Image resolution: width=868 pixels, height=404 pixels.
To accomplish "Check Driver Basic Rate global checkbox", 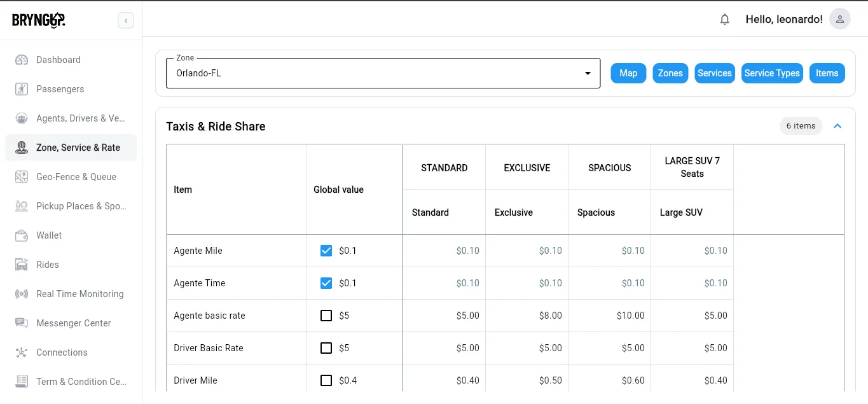I will tap(326, 348).
